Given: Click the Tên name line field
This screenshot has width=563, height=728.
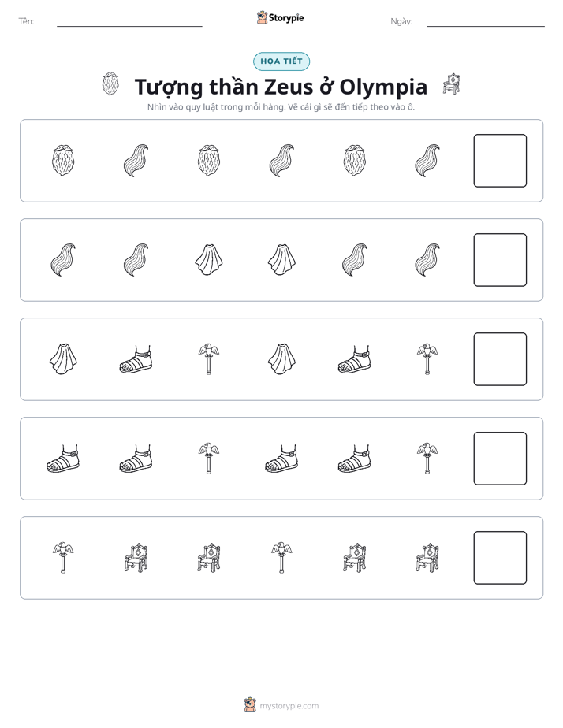Looking at the screenshot, I should [129, 22].
